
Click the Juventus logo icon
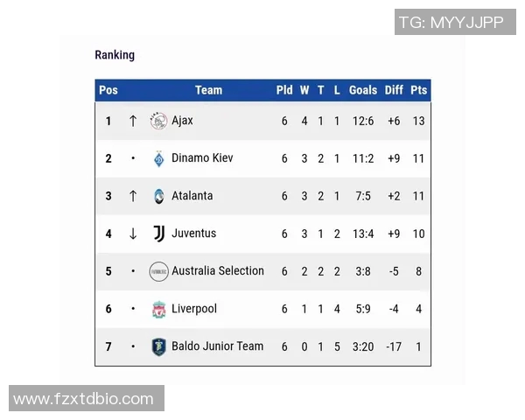(x=158, y=234)
